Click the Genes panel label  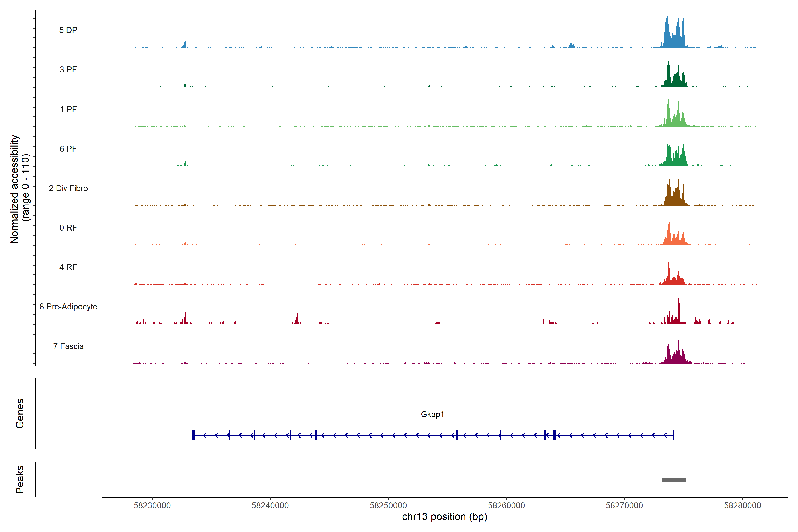20,414
